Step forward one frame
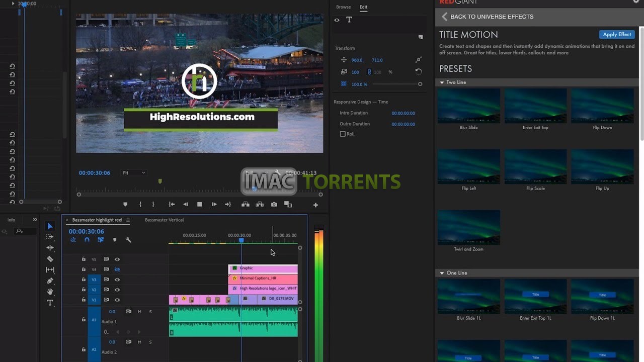 pos(214,204)
